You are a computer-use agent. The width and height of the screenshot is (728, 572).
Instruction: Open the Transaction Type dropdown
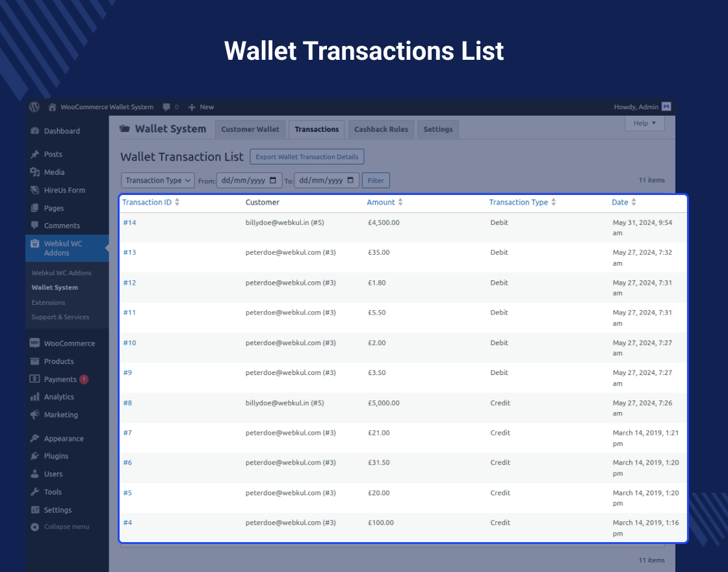(x=157, y=180)
